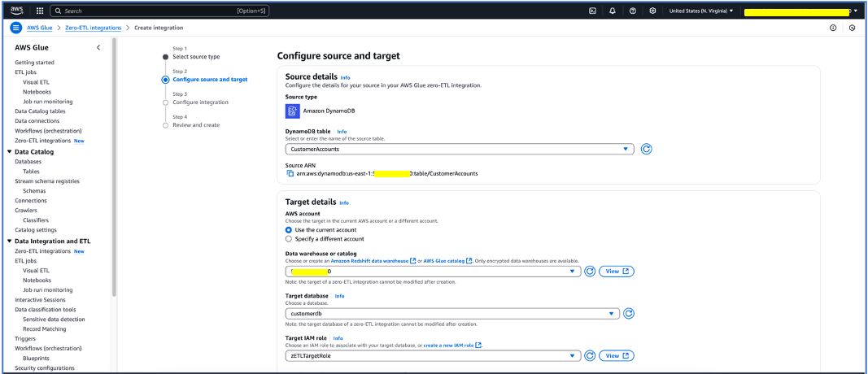This screenshot has height=374, width=868.
Task: Toggle the hamburger navigation menu button
Action: pyautogui.click(x=16, y=28)
